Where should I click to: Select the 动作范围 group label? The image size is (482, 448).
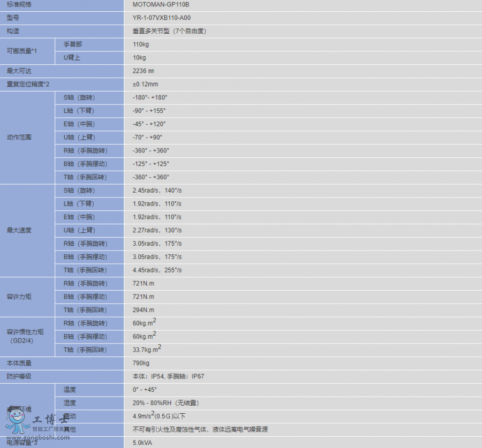click(19, 137)
